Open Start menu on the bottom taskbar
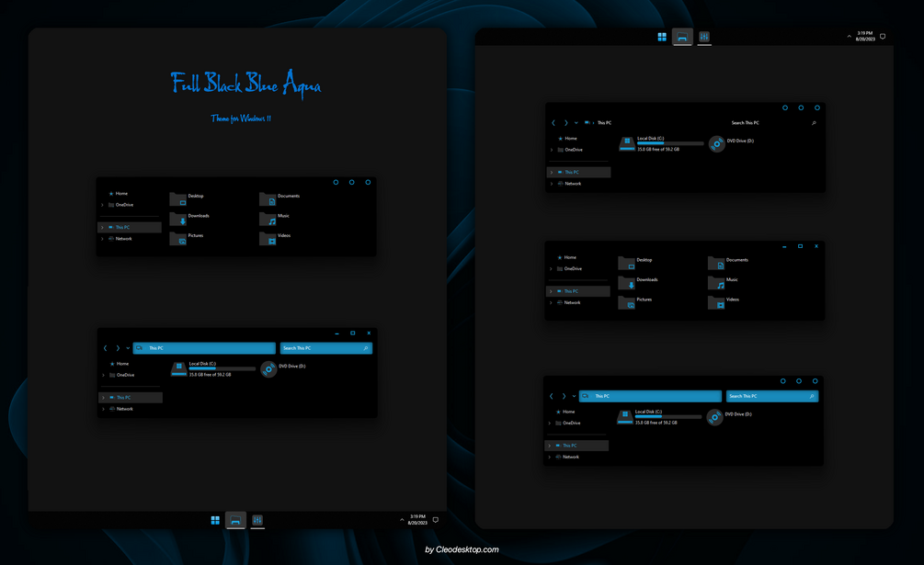 [x=215, y=520]
